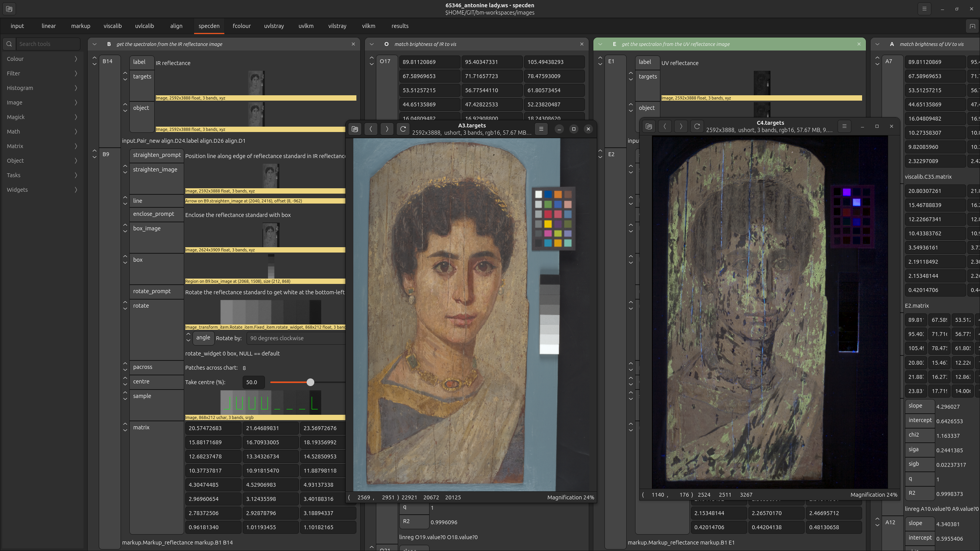Click search icon beside Search tools field
Image resolution: width=980 pixels, height=551 pixels.
coord(9,44)
